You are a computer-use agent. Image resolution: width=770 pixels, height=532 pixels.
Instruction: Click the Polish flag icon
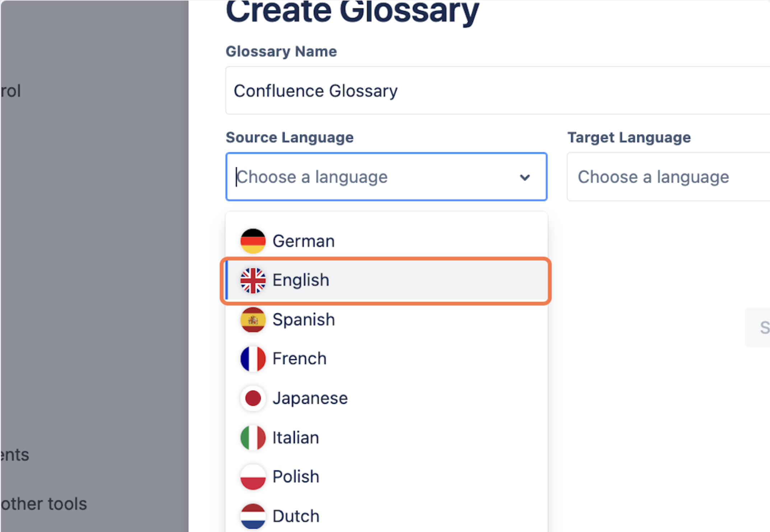(253, 477)
